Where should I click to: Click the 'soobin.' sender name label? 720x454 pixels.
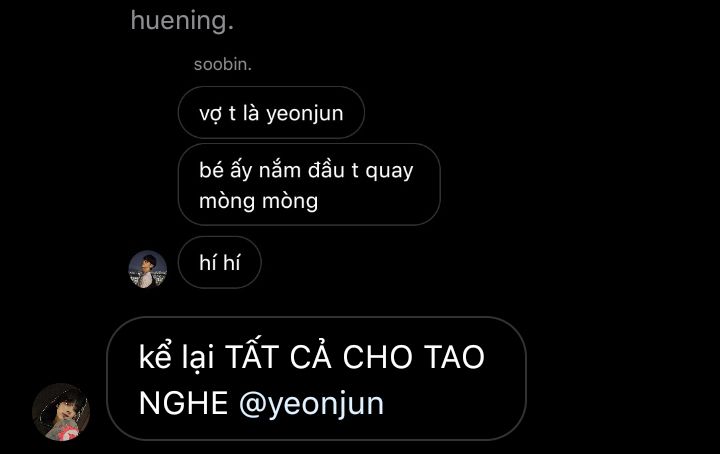223,64
